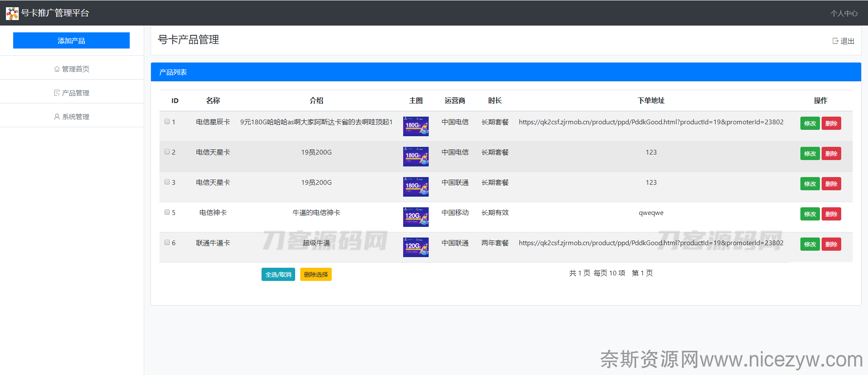The height and width of the screenshot is (375, 868).
Task: Edit 电信神卡 using 修改
Action: point(810,214)
